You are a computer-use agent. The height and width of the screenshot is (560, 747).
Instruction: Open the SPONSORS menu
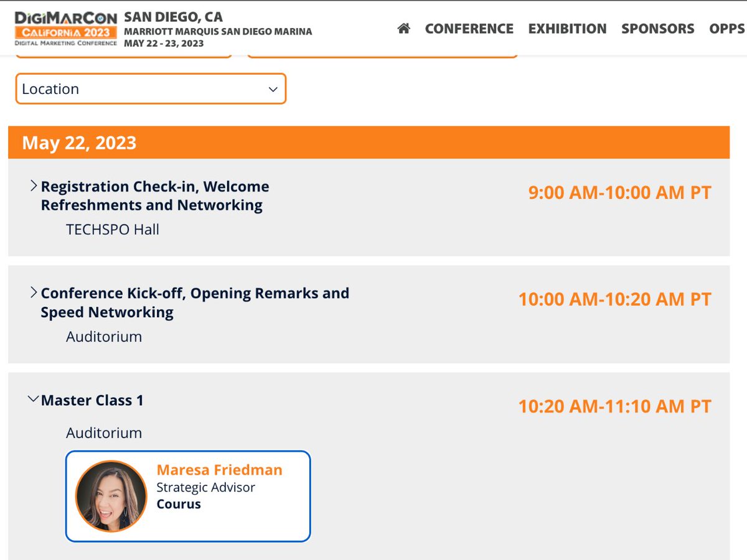tap(658, 29)
